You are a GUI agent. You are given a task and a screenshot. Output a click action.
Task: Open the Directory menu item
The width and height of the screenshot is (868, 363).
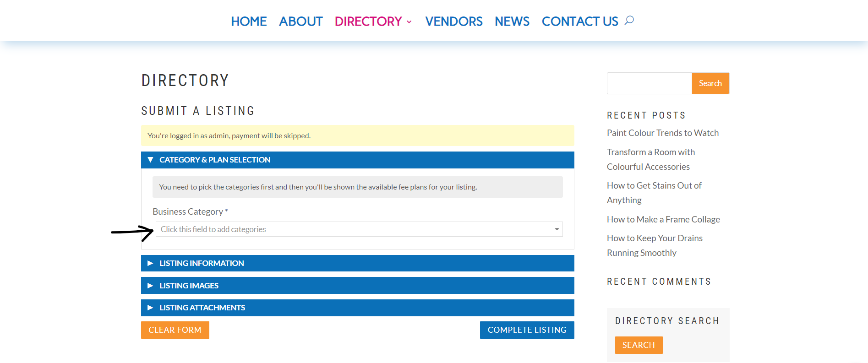(368, 22)
